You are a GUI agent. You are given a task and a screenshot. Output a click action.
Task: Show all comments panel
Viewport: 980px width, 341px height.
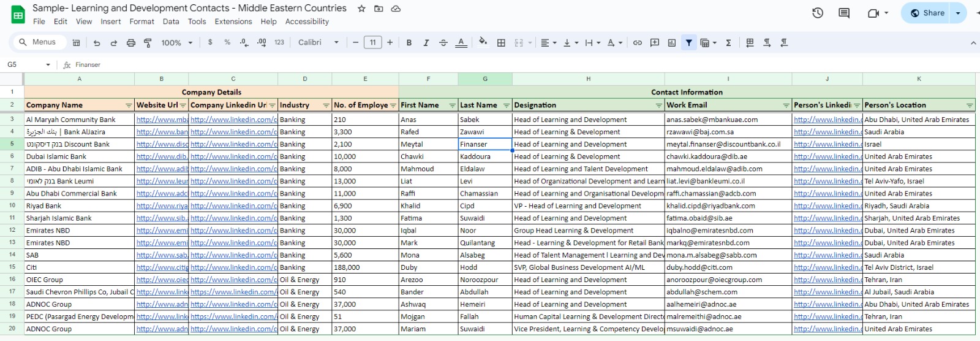(x=844, y=13)
